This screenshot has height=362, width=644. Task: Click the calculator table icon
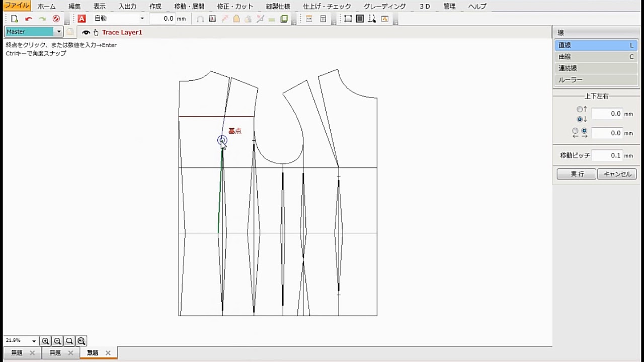(323, 19)
